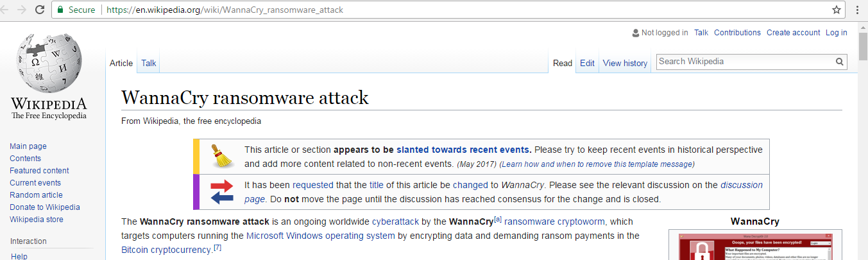The image size is (868, 260).
Task: Click the Wikipedia globe logo
Action: coord(49,64)
